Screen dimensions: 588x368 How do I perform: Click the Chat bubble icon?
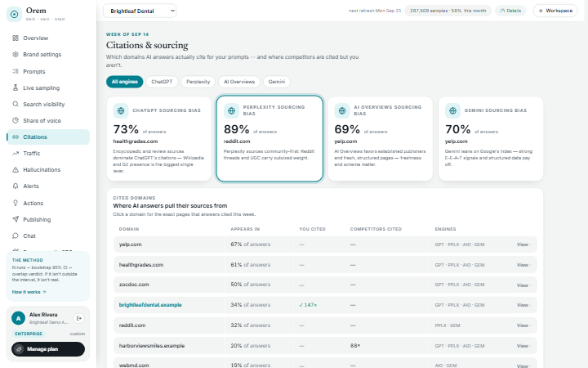16,236
